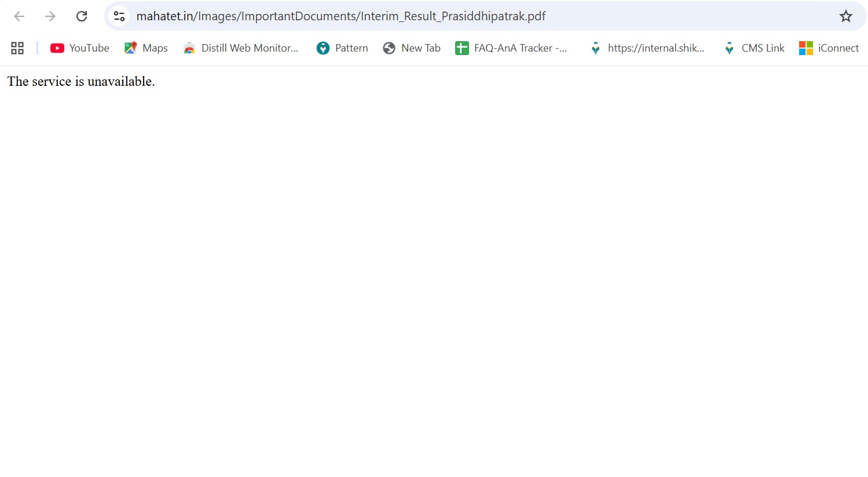Click the globe icon beside New Tab
The height and width of the screenshot is (477, 868).
(x=389, y=48)
